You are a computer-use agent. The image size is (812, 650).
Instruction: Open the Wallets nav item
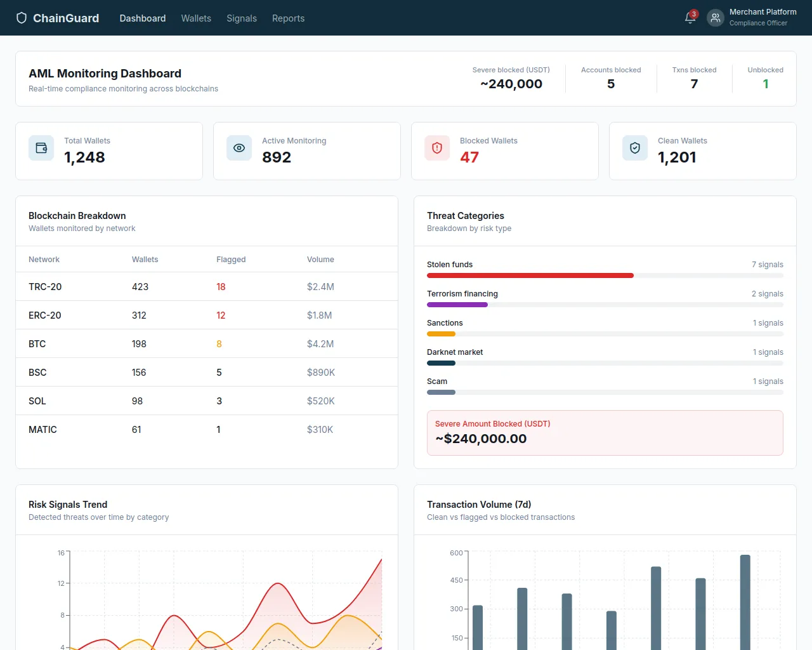click(x=196, y=18)
